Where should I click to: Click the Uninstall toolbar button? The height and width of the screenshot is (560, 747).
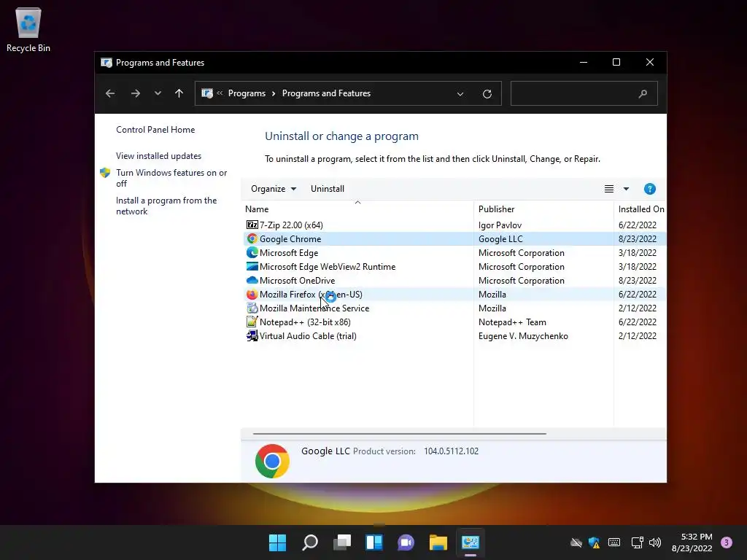[328, 189]
